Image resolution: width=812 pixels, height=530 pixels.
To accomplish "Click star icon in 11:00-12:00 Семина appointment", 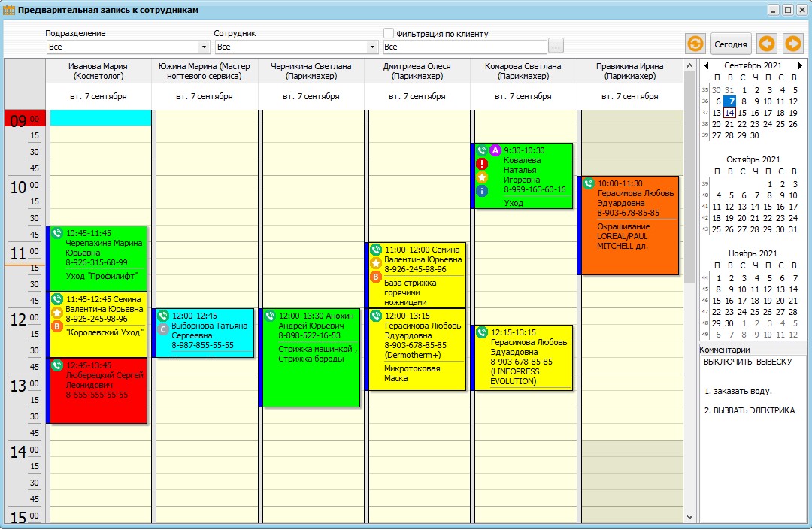I will 376,263.
